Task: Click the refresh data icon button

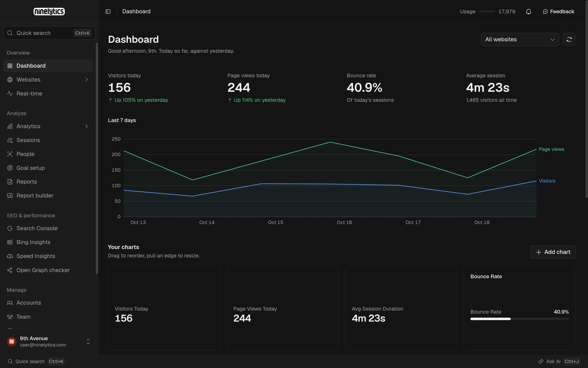Action: (x=569, y=39)
